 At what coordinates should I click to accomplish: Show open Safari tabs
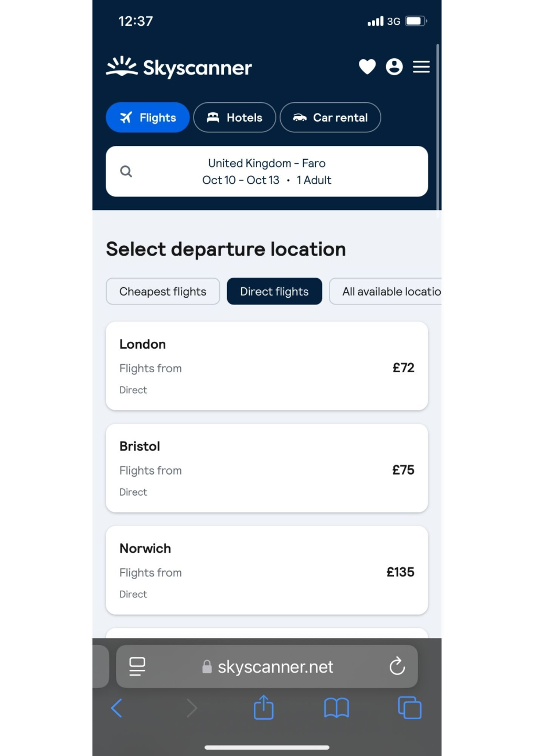[410, 708]
